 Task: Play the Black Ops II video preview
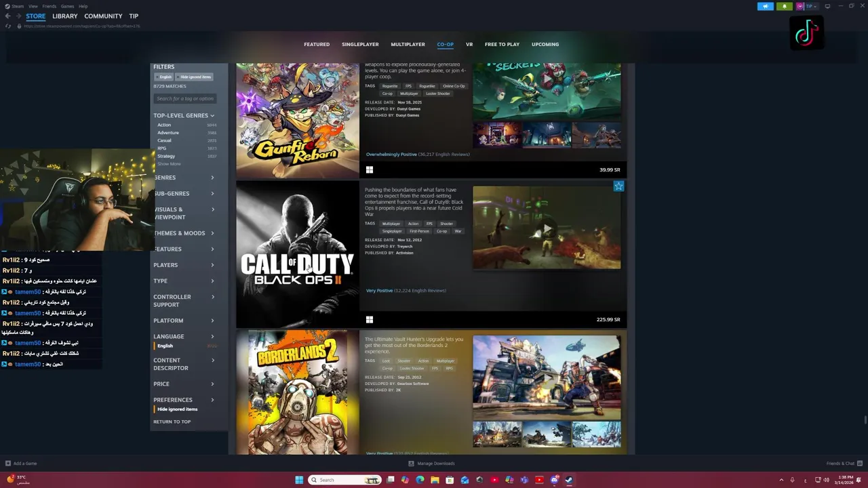click(547, 228)
